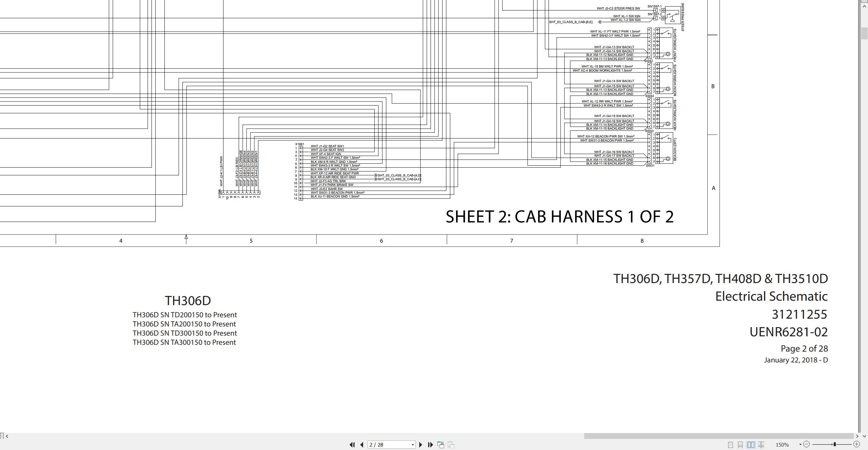Click the next view icon
The width and height of the screenshot is (868, 450).
coord(451,445)
